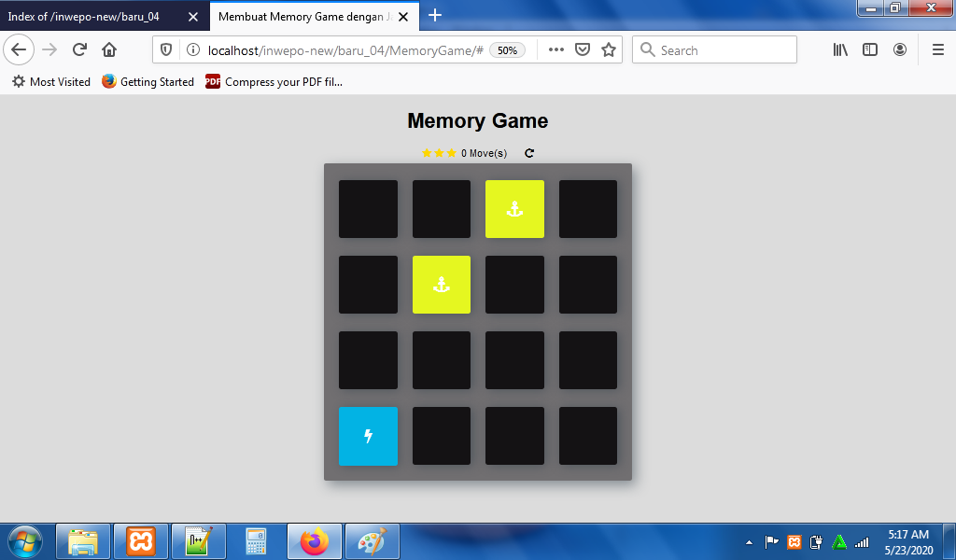This screenshot has height=560, width=956.
Task: Save page to Pocket
Action: pyautogui.click(x=583, y=50)
